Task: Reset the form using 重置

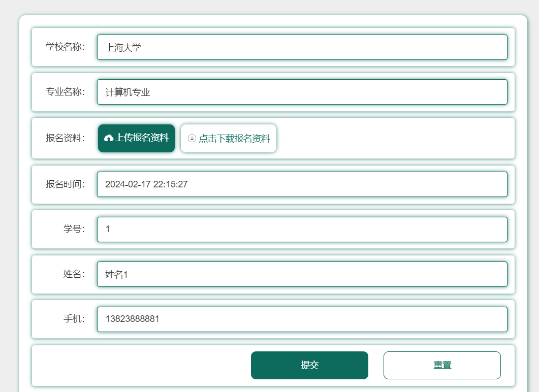Action: (x=442, y=365)
